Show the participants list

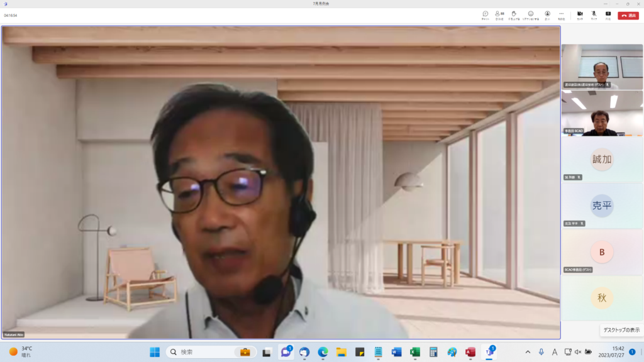click(499, 16)
